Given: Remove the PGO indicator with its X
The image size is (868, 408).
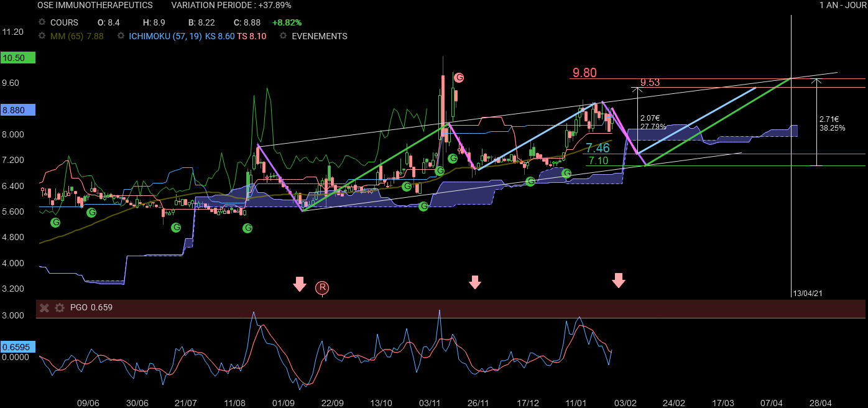Looking at the screenshot, I should pos(44,307).
